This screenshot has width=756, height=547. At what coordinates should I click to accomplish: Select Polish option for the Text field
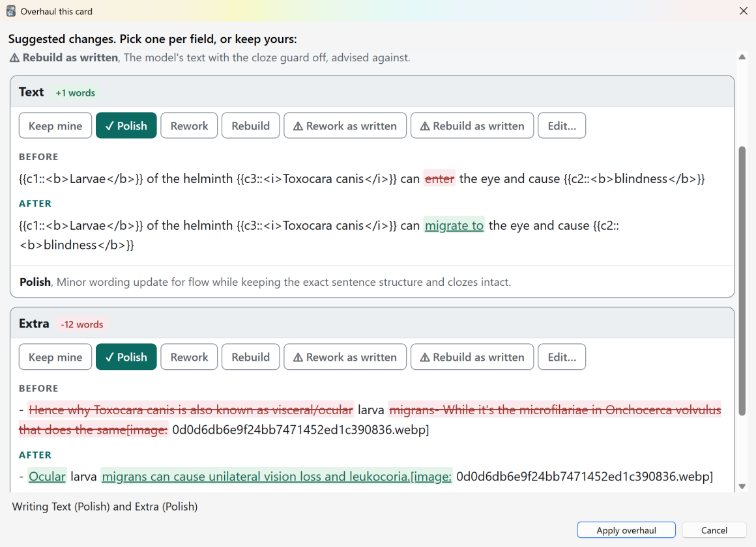click(x=126, y=126)
